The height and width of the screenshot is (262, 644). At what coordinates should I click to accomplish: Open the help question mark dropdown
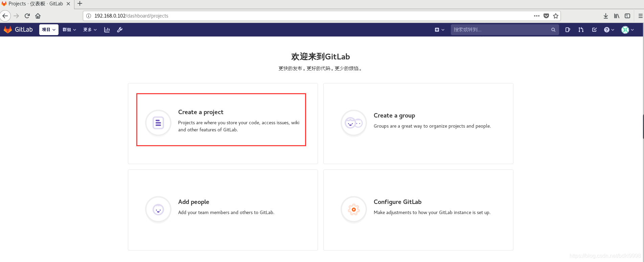609,30
